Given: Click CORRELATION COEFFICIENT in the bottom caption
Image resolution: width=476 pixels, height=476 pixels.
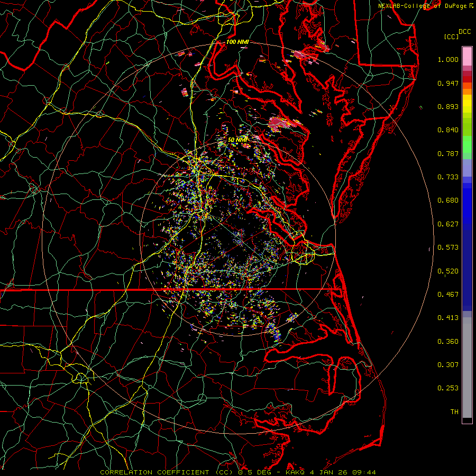Looking at the screenshot, I should tap(154, 472).
